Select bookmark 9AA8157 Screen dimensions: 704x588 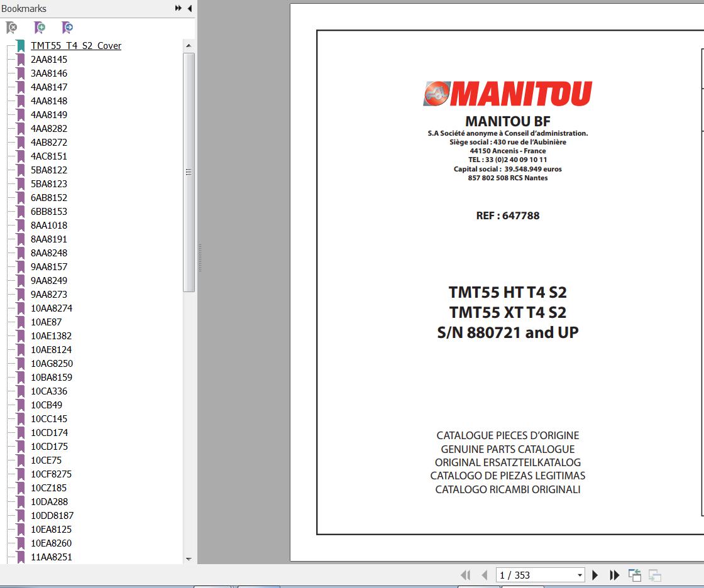[x=49, y=267]
